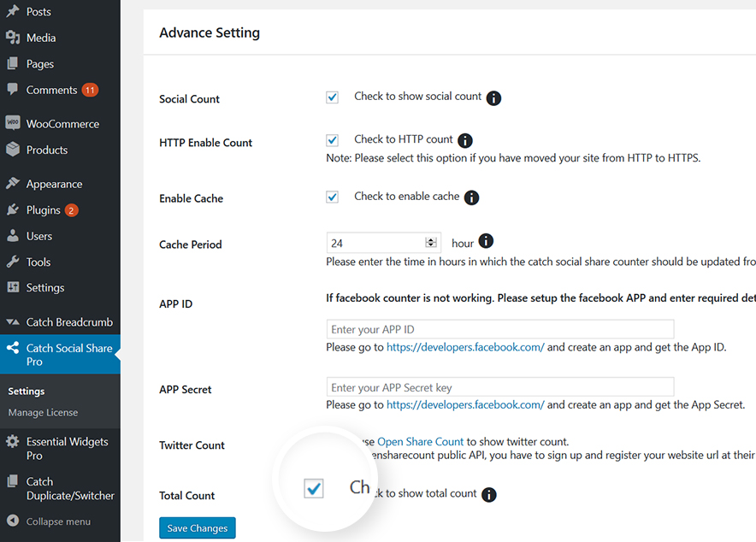
Task: Open the Manage License submenu item
Action: [x=43, y=412]
